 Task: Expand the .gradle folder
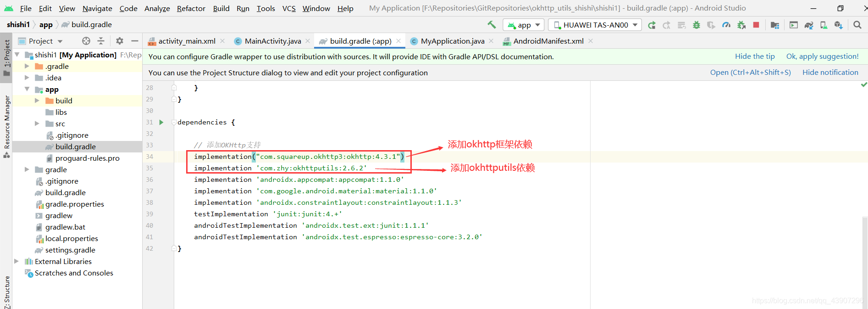click(27, 66)
